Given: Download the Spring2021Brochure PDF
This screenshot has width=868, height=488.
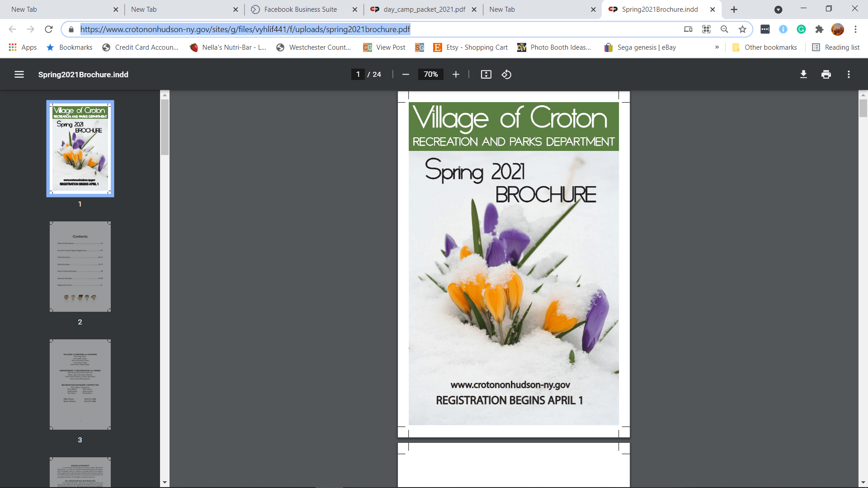Looking at the screenshot, I should tap(803, 74).
